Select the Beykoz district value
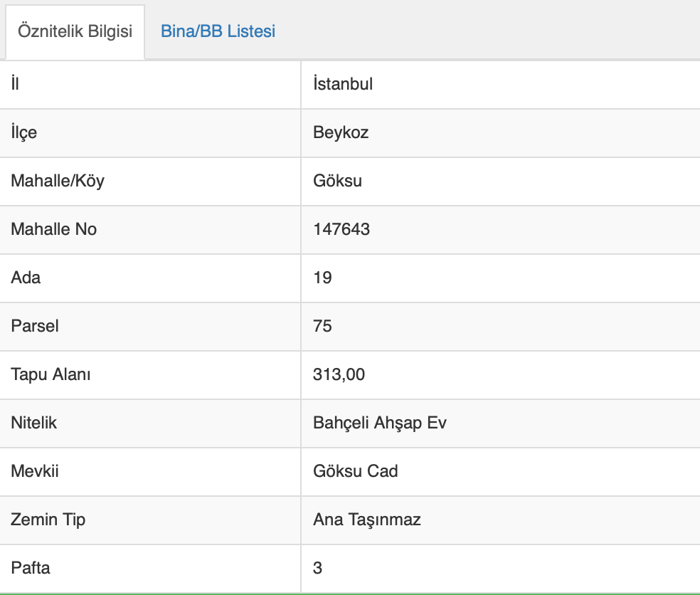Image resolution: width=700 pixels, height=595 pixels. [x=341, y=132]
